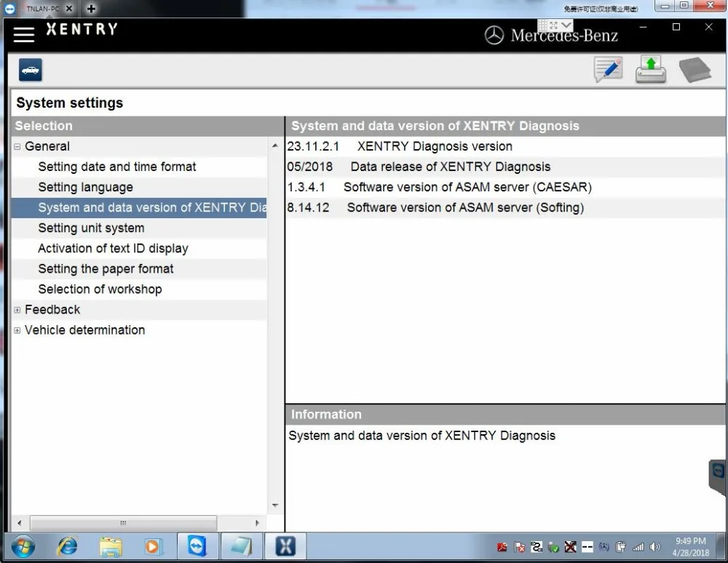This screenshot has width=728, height=563.
Task: Open the notes pencil icon in toolbar
Action: click(608, 70)
